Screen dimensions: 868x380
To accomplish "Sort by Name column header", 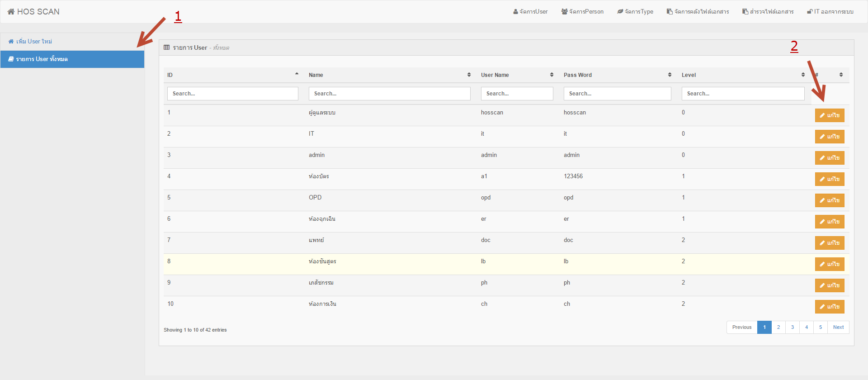I will 389,75.
